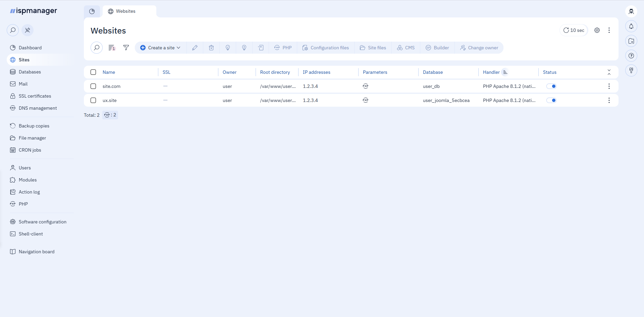
Task: Click the user profile avatar icon
Action: coord(631,11)
